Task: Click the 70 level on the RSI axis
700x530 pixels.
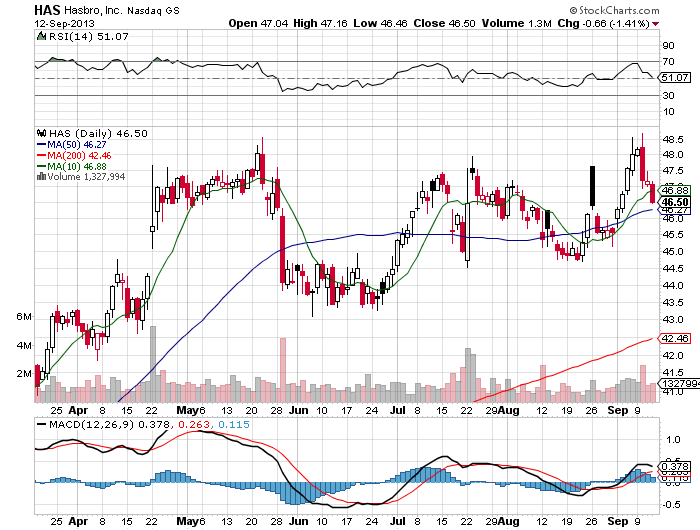Action: (668, 62)
